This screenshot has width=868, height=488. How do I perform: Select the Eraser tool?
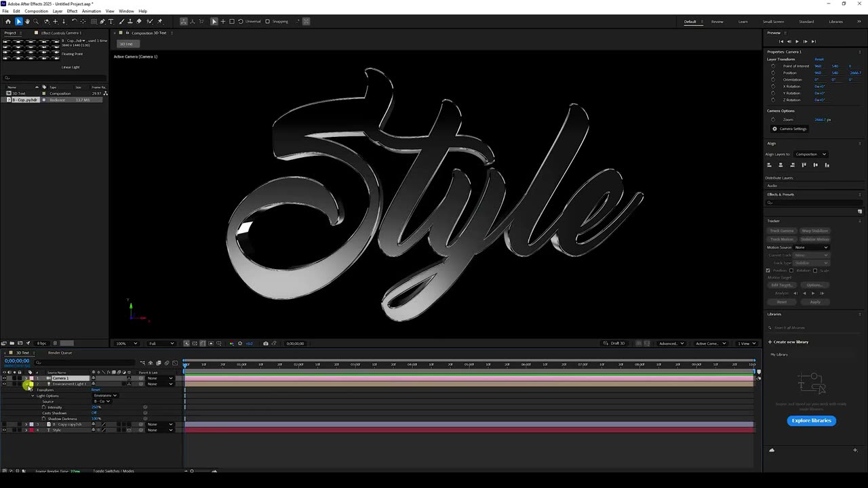(139, 21)
